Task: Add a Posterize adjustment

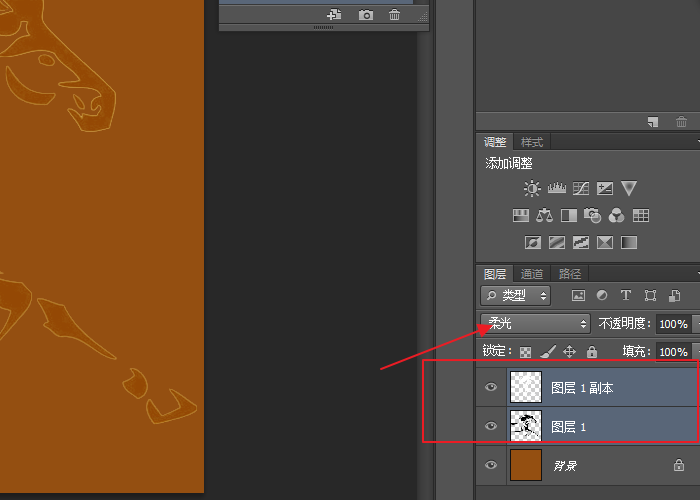Action: point(557,242)
